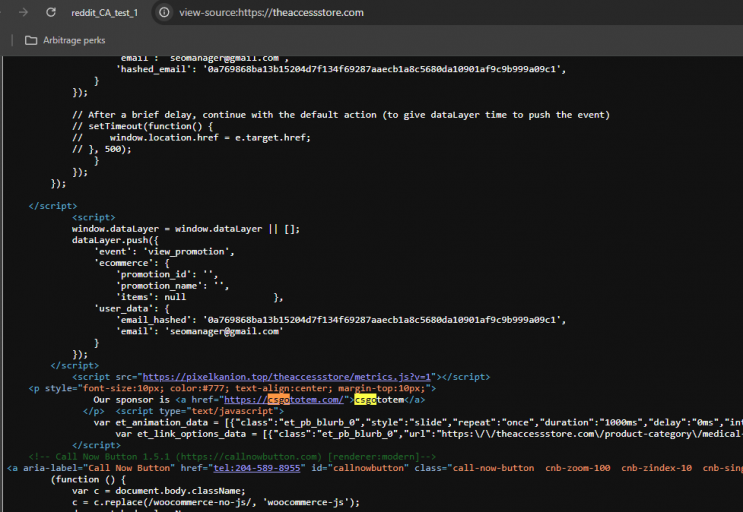Click the commented window.location.href line
743x512 pixels.
click(x=191, y=138)
